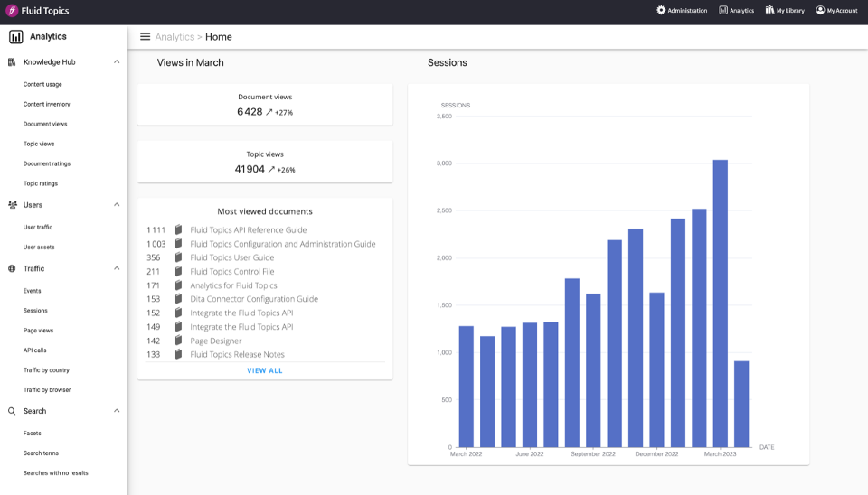Click book icon next to Page Designer

coord(178,341)
